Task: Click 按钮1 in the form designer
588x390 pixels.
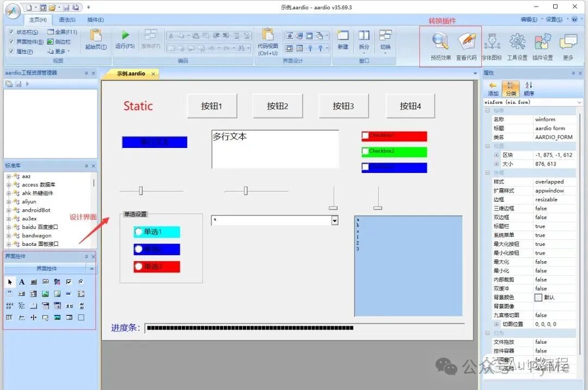Action: (x=212, y=106)
